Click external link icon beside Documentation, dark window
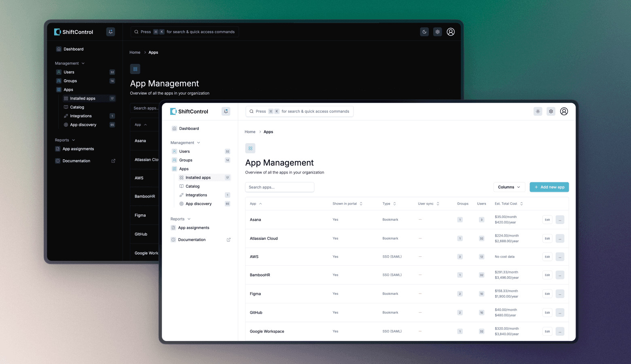This screenshot has width=631, height=364. tap(113, 161)
